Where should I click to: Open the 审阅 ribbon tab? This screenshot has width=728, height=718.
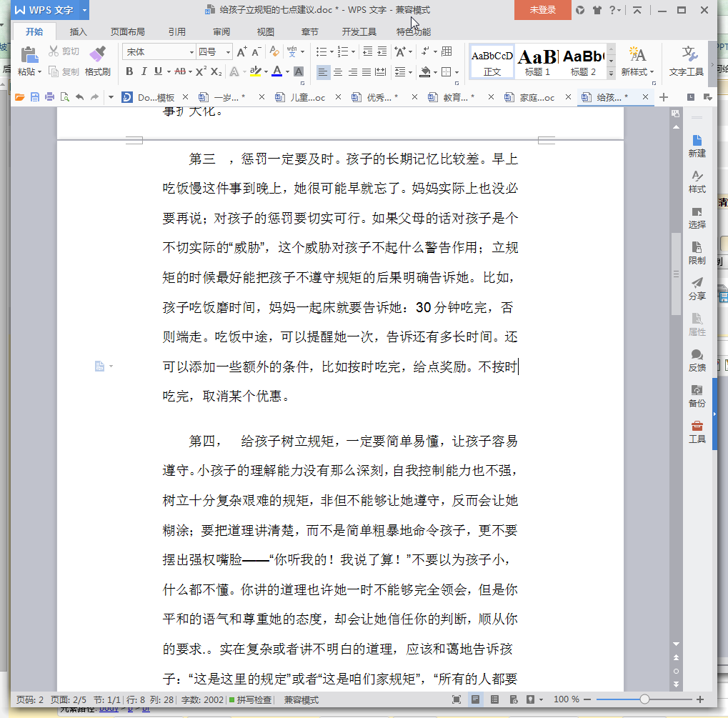pyautogui.click(x=221, y=31)
